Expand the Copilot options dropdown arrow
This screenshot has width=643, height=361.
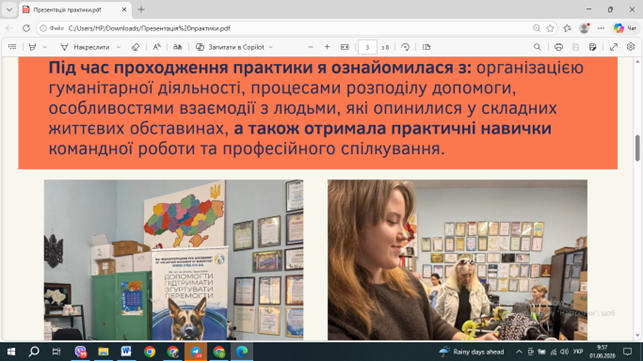click(x=271, y=47)
